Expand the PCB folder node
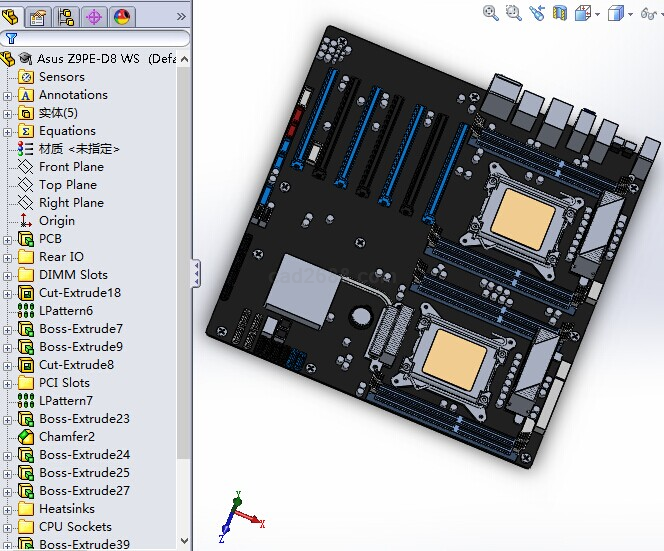This screenshot has height=551, width=664. 8,239
